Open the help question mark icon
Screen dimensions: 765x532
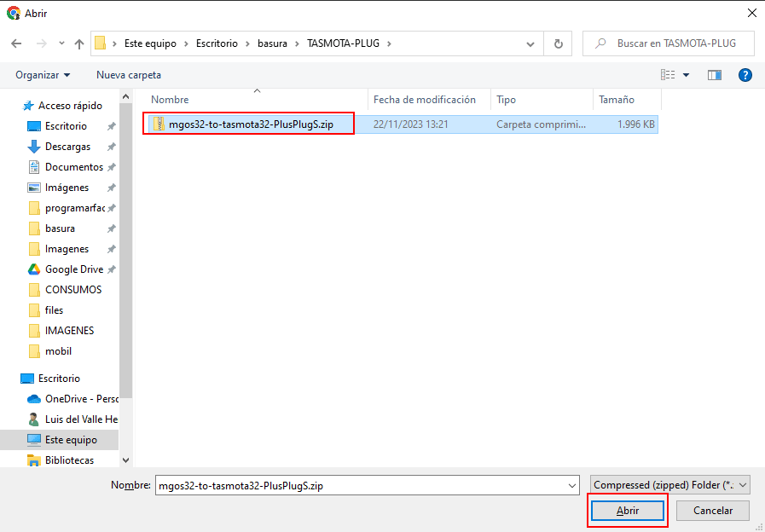pos(745,75)
